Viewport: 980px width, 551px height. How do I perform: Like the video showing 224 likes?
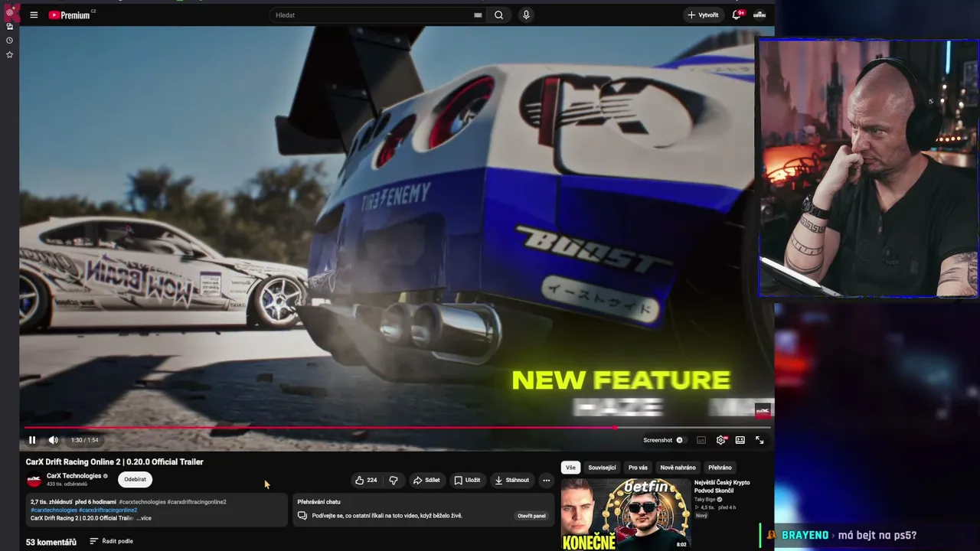[366, 481]
